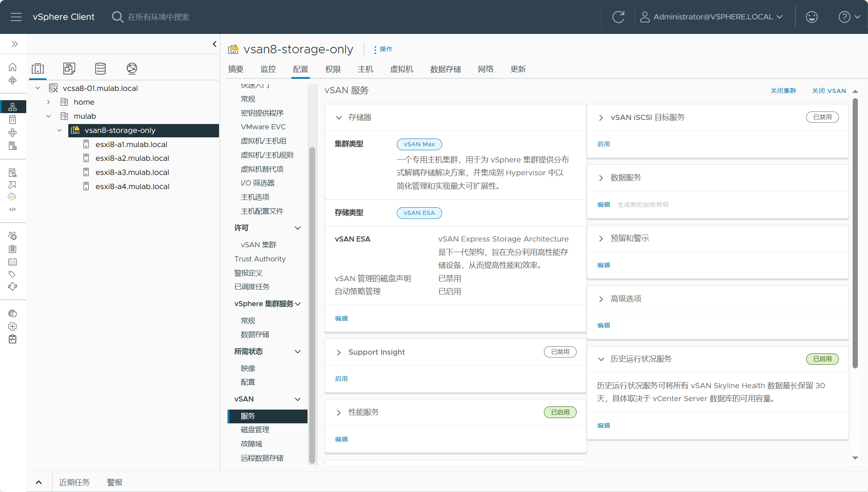Screen dimensions: 868x492
Task: Switch to Storage inventory view icon
Action: (x=100, y=68)
